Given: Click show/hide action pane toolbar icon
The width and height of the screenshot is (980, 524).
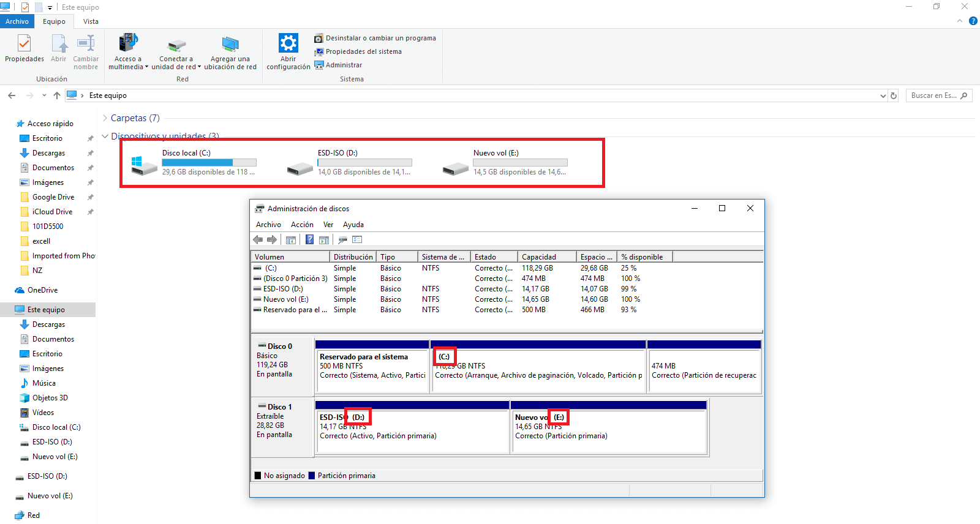Looking at the screenshot, I should pos(324,240).
